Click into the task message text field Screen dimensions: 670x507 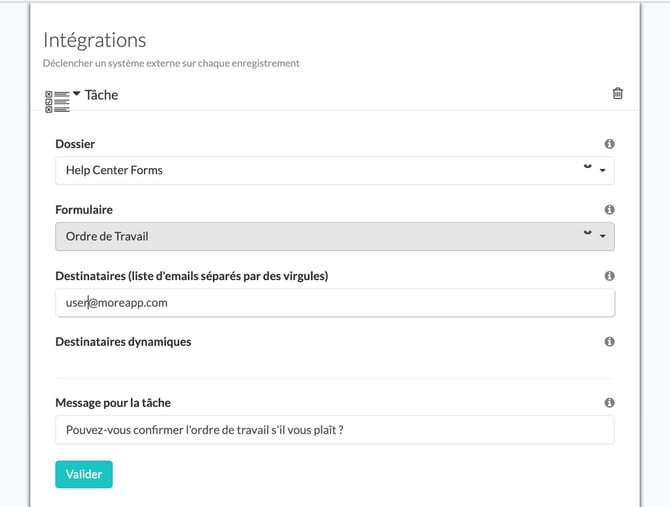[x=335, y=430]
